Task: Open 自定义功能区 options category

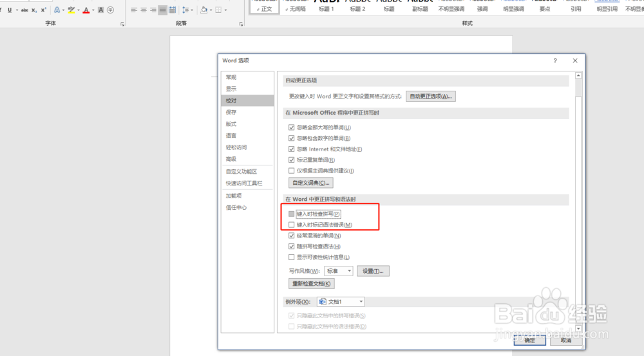Action: click(x=247, y=172)
